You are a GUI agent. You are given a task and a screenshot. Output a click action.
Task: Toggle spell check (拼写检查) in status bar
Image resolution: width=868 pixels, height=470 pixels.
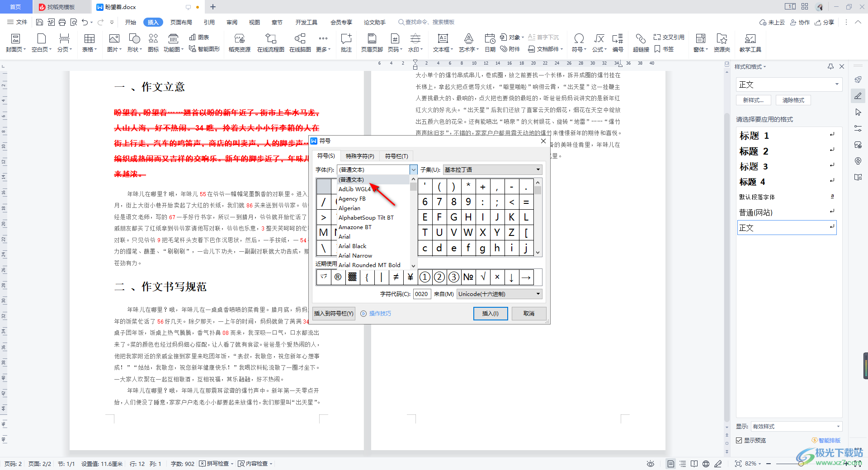217,464
